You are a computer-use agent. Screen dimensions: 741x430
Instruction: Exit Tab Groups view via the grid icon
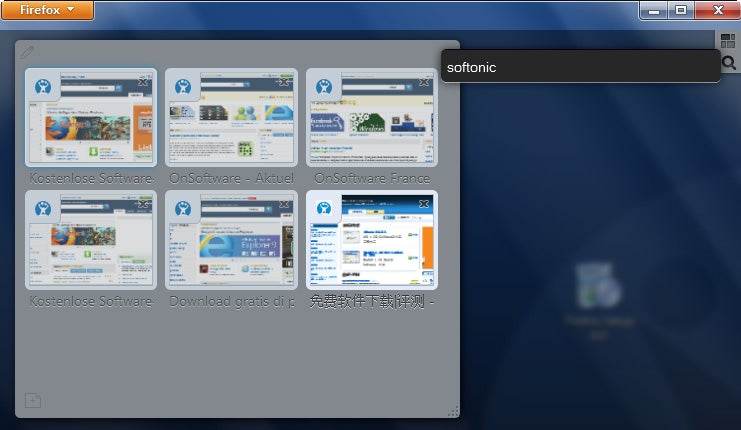[x=728, y=41]
